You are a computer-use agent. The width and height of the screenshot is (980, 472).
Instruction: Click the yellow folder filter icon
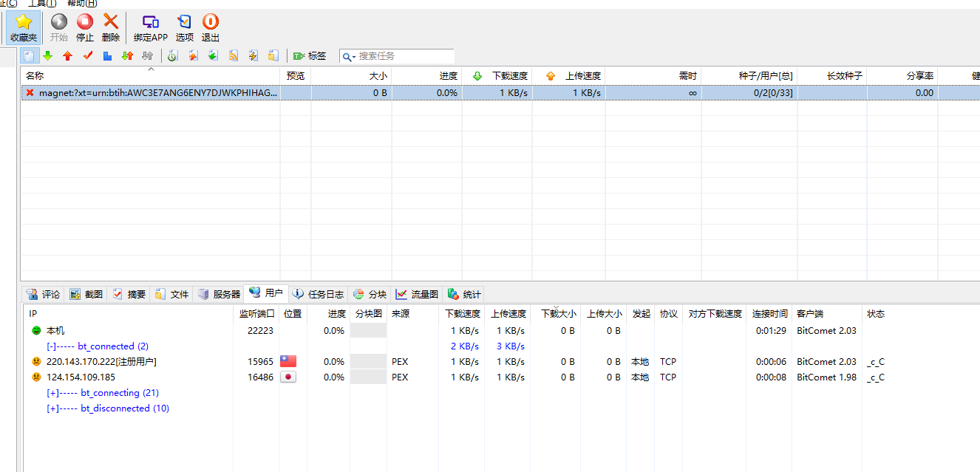[273, 55]
